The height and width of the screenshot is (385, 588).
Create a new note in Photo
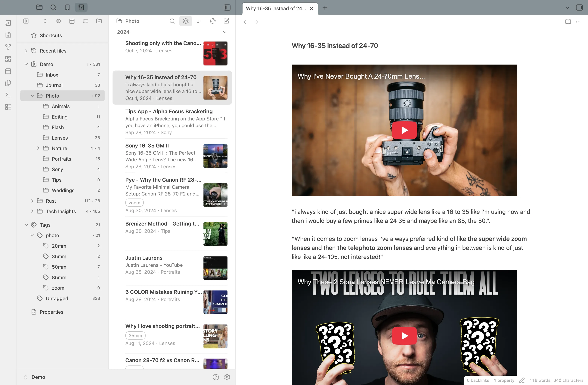[x=226, y=21]
